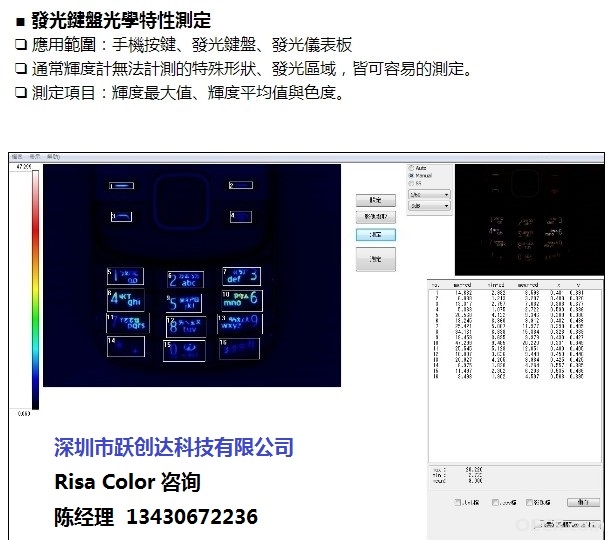Viewport: 616px width, 540px height.
Task: Click the 'no.' column header in results table
Action: click(x=435, y=285)
